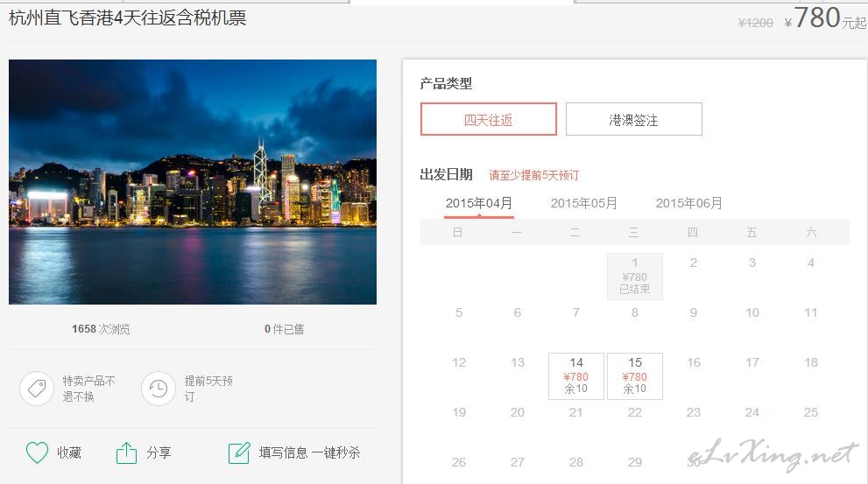
Task: Select the 四天往返 product type
Action: pos(488,119)
